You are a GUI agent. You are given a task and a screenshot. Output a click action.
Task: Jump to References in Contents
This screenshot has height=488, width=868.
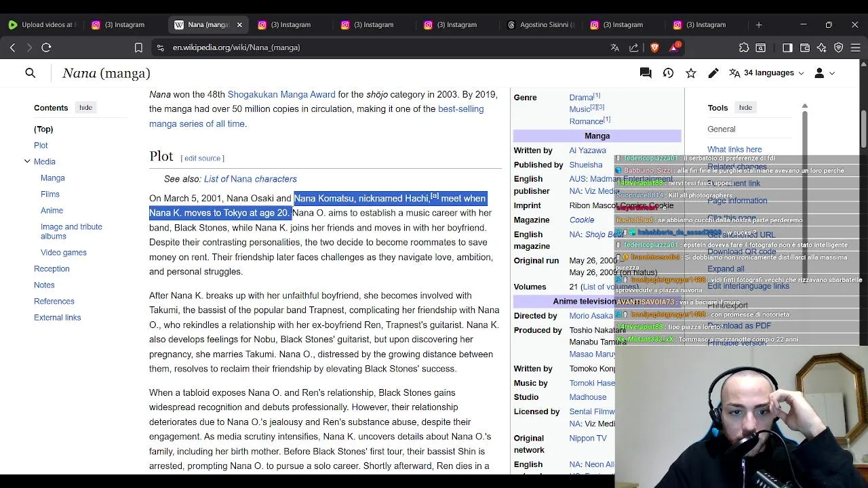click(54, 301)
